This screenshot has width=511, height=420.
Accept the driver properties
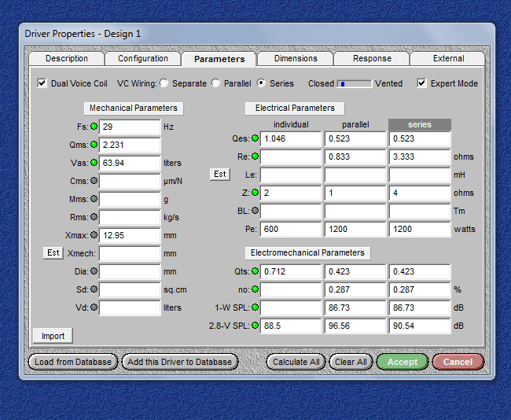(403, 362)
